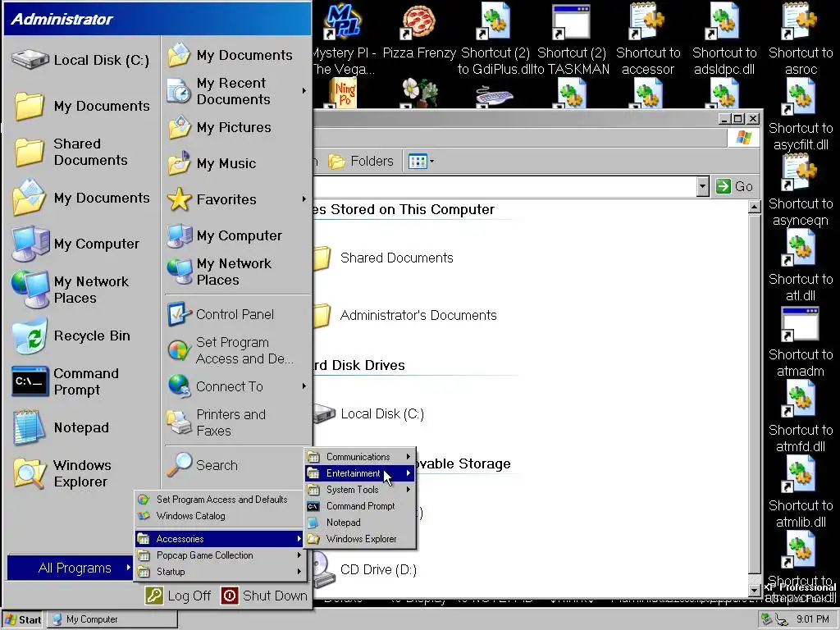Open Local Disk (C:) in My Computer window
Viewport: 840px width, 630px height.
[370, 413]
